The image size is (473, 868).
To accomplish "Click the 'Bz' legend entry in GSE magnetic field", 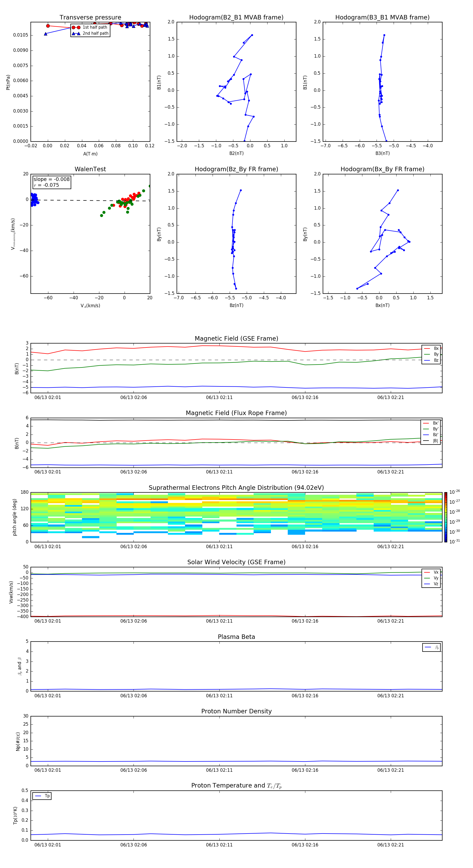I will [x=431, y=360].
